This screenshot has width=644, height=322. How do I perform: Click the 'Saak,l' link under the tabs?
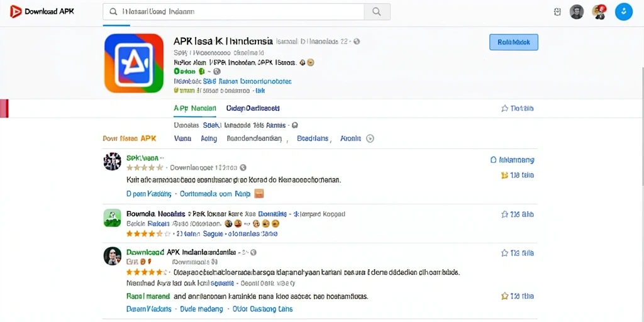213,125
